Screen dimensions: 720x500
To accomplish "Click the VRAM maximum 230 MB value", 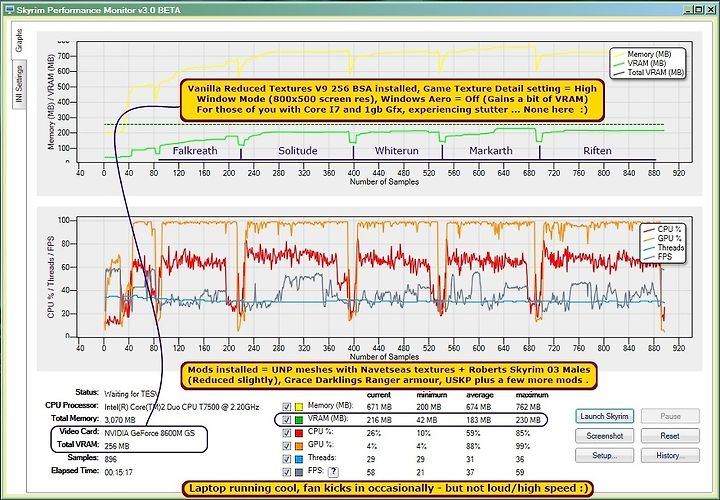I will click(528, 420).
